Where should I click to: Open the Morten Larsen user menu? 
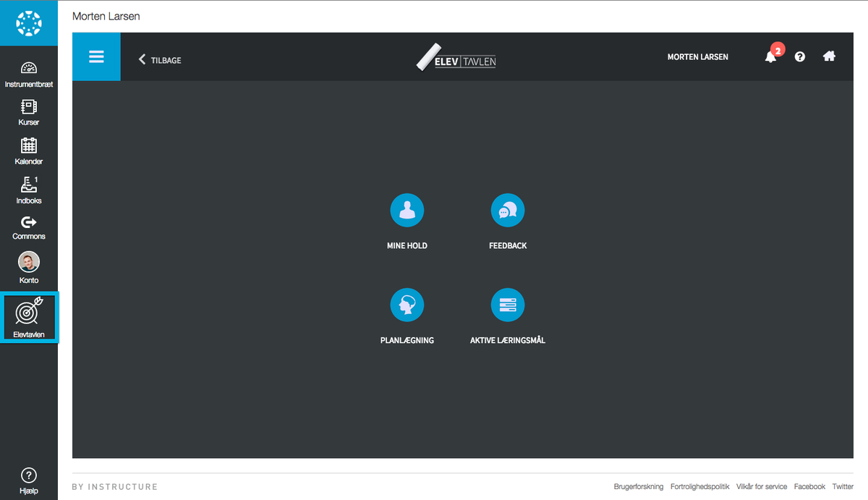point(697,56)
